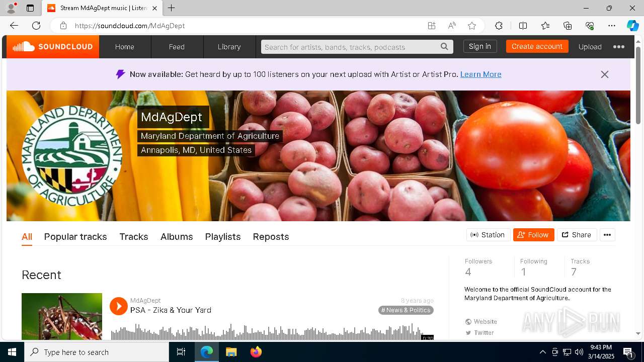This screenshot has width=644, height=362.
Task: Share the MdAgDept profile
Action: point(577,235)
